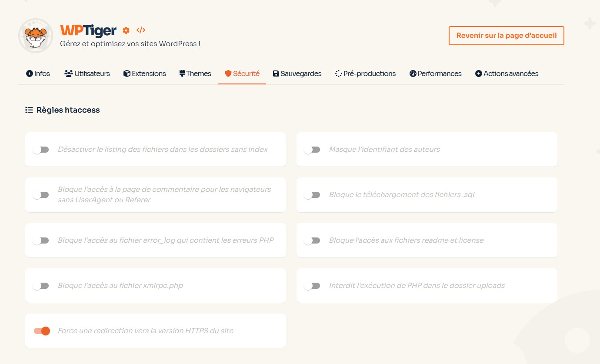This screenshot has width=600, height=364.
Task: Open the Actions avancées tab
Action: tap(507, 73)
